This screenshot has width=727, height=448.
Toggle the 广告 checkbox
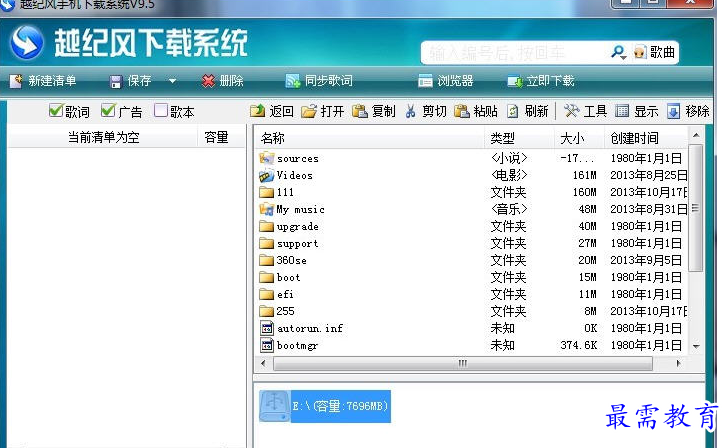(108, 110)
